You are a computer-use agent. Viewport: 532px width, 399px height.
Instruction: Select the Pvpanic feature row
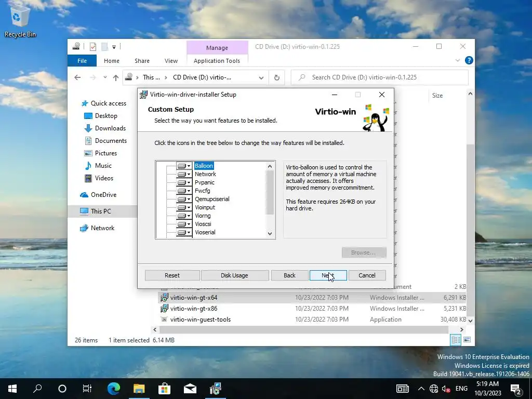(x=205, y=182)
